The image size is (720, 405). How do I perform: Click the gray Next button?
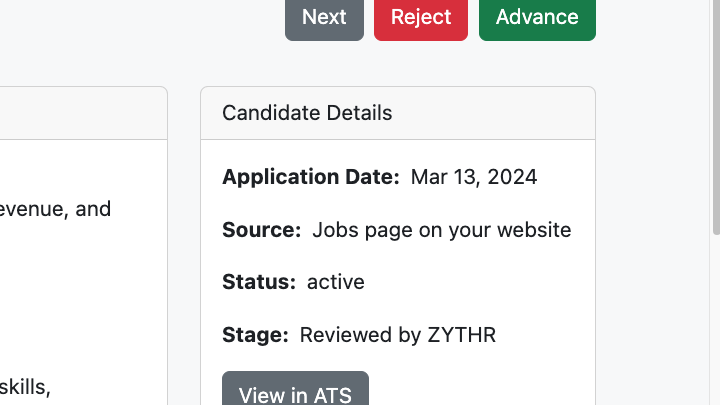(324, 18)
